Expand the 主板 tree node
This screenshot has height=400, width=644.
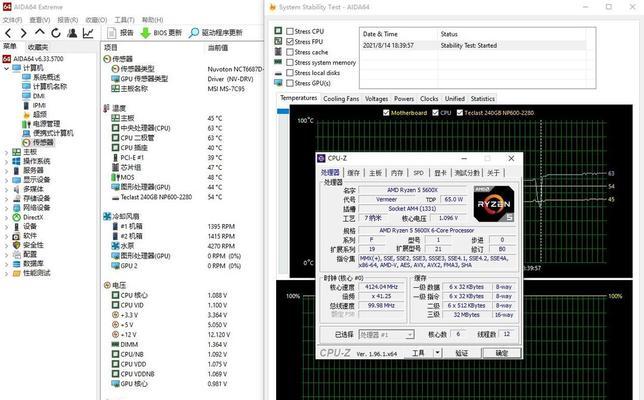(6, 152)
